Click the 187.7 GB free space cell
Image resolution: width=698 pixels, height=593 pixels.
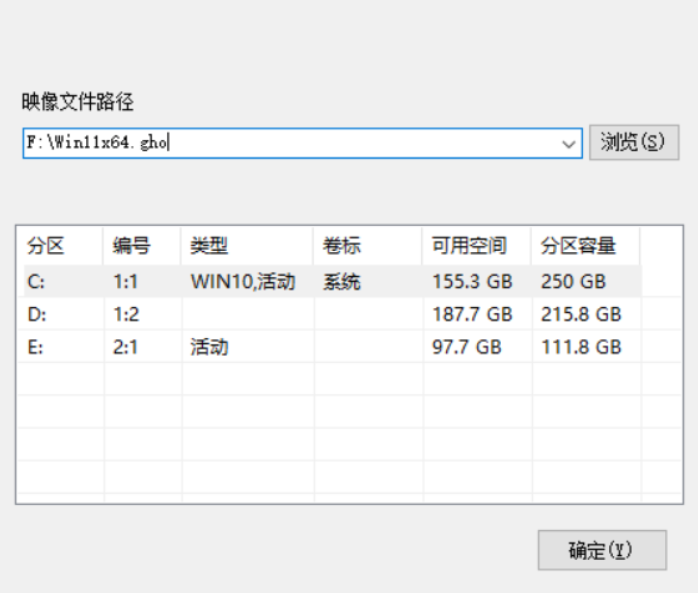472,315
